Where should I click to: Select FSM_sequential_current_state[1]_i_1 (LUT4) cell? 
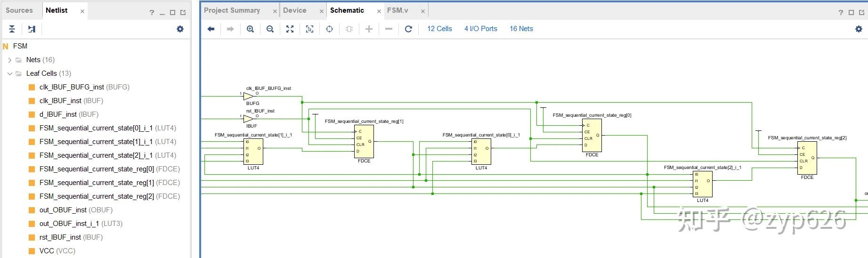click(108, 142)
